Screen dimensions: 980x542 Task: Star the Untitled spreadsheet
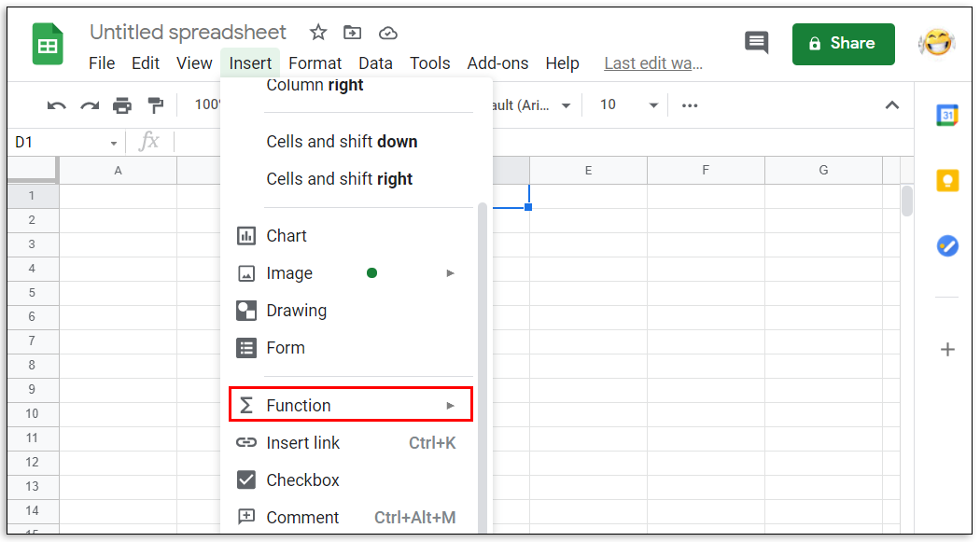[318, 33]
